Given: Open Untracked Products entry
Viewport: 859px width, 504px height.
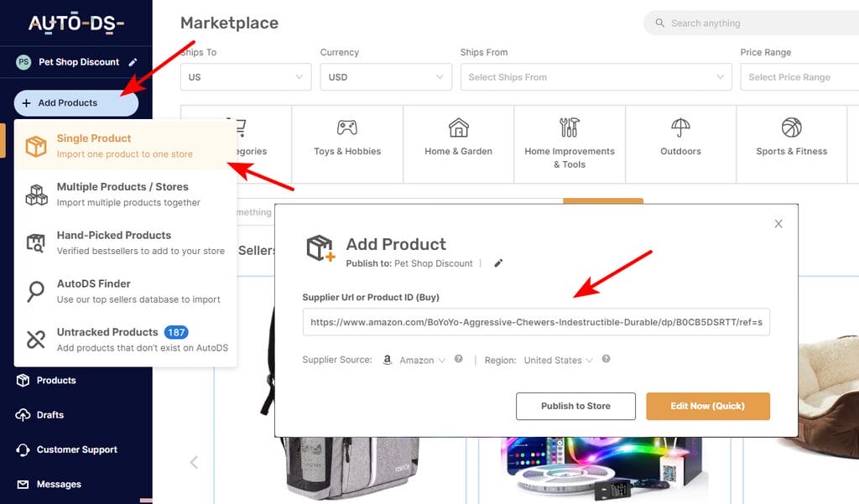Looking at the screenshot, I should 125,340.
